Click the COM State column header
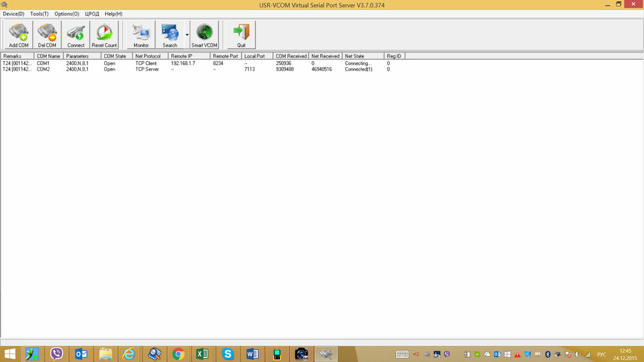Screen dimensions: 644x362 click(117, 56)
